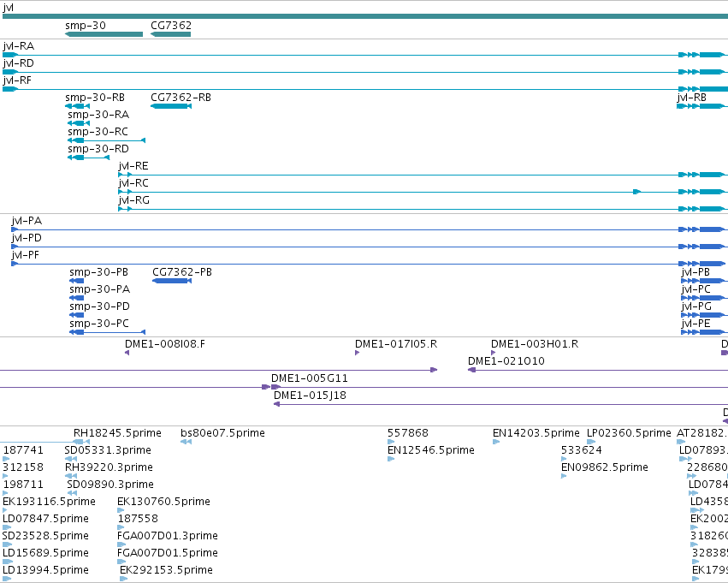Choose the jvl-PC protein label
The width and height of the screenshot is (728, 583).
click(x=696, y=289)
